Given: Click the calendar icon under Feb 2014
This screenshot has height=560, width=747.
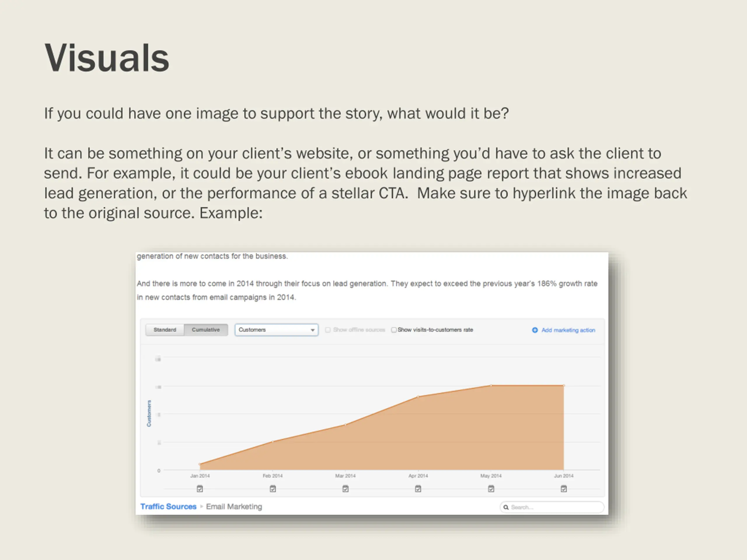Looking at the screenshot, I should (x=273, y=489).
